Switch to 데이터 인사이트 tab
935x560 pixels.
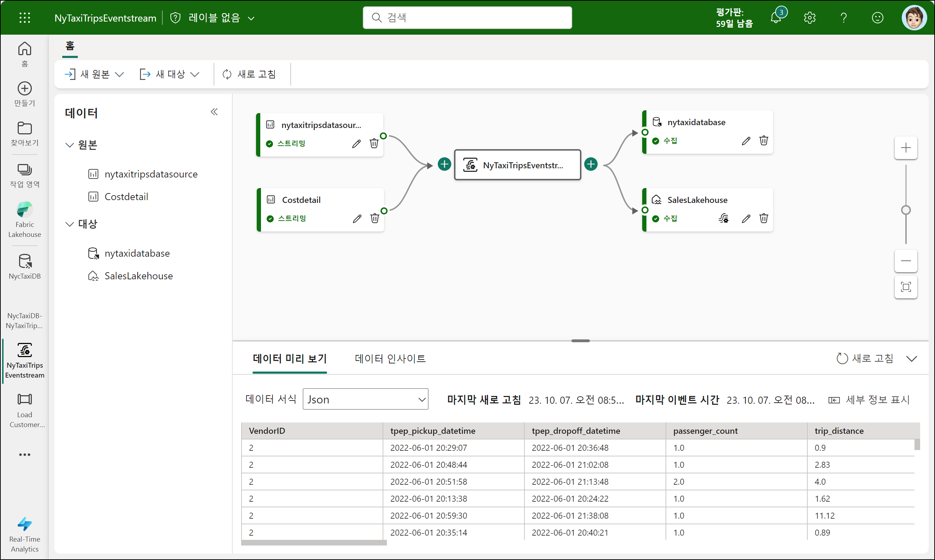point(390,358)
